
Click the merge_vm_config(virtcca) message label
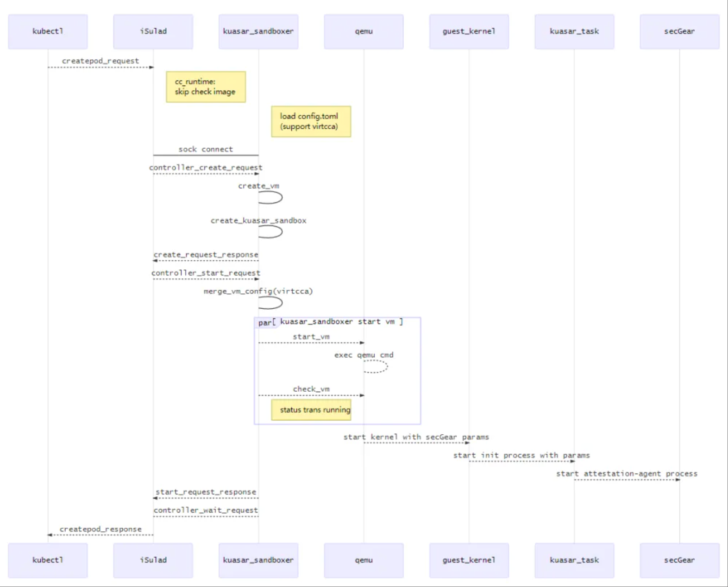[x=258, y=291]
